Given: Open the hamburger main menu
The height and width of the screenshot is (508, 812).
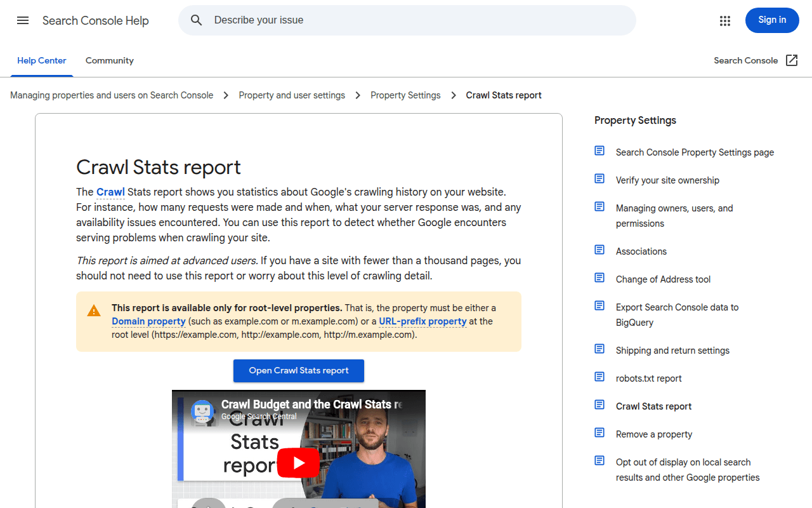Looking at the screenshot, I should [23, 20].
